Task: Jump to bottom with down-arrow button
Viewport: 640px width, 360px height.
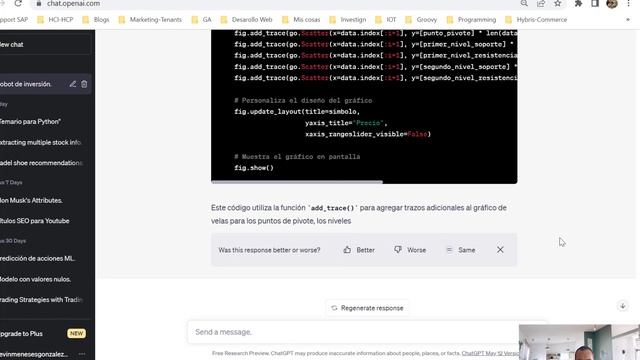Action: click(x=622, y=306)
